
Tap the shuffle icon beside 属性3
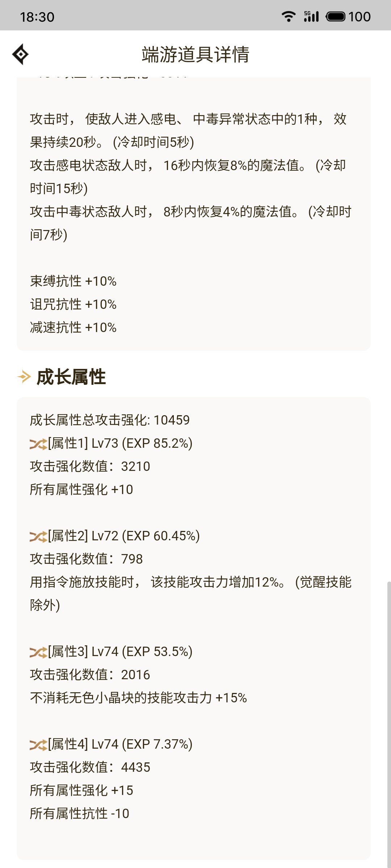coord(38,652)
